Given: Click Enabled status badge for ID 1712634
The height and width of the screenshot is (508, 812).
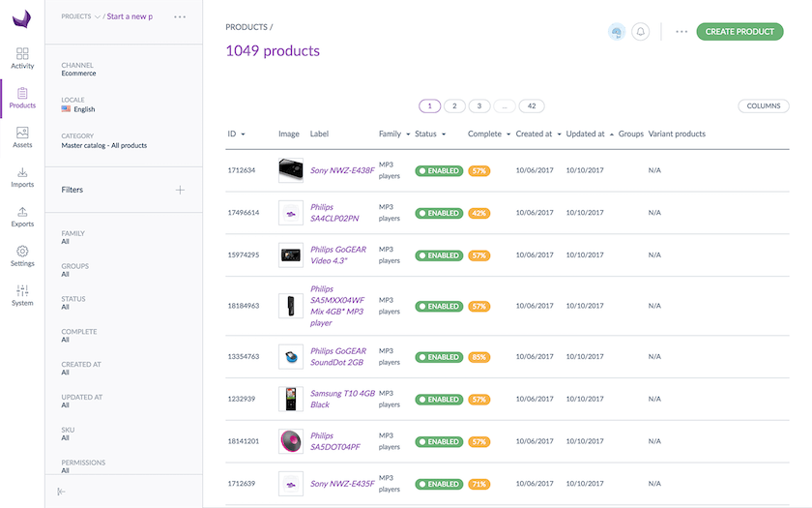Looking at the screenshot, I should tap(439, 171).
